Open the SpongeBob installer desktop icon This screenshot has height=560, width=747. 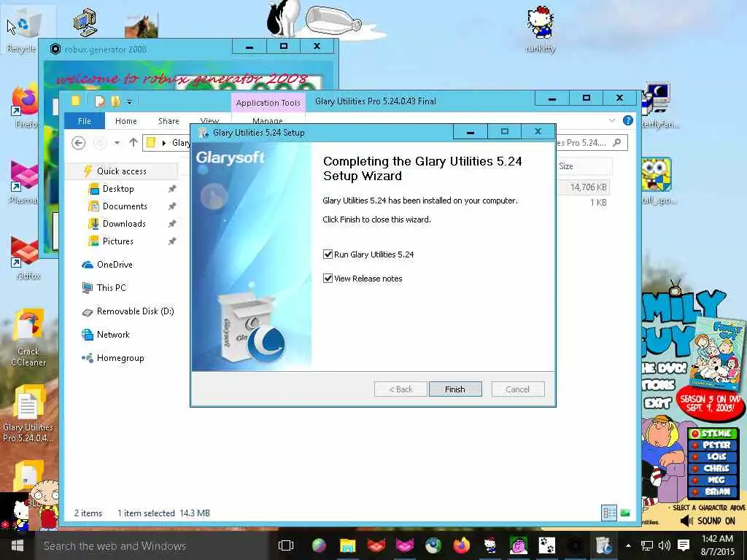point(657,181)
